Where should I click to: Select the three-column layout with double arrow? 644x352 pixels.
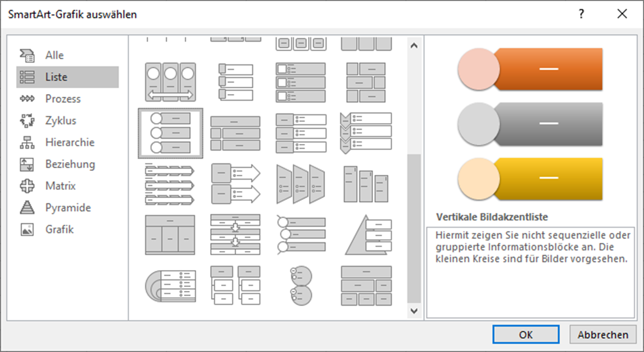[169, 82]
